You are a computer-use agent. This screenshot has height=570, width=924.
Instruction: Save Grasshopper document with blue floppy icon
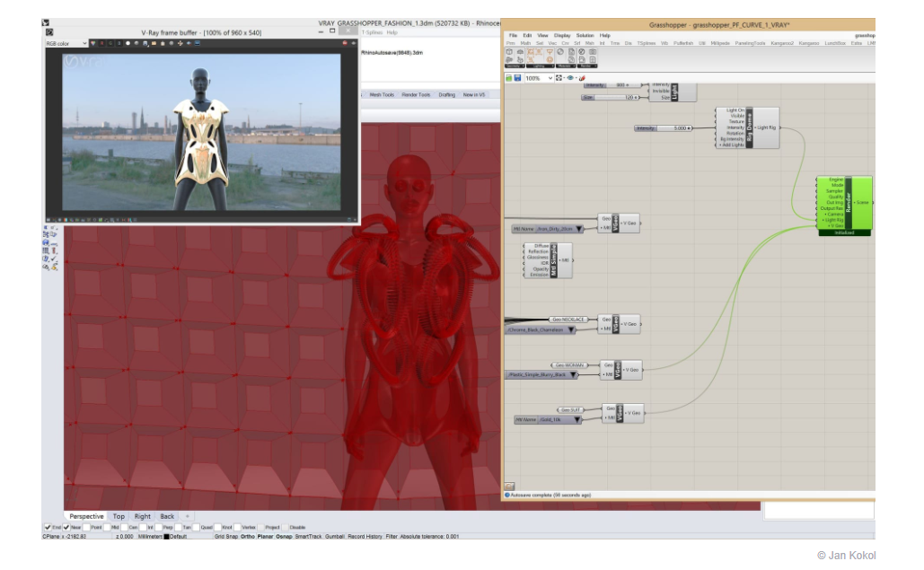click(x=517, y=78)
